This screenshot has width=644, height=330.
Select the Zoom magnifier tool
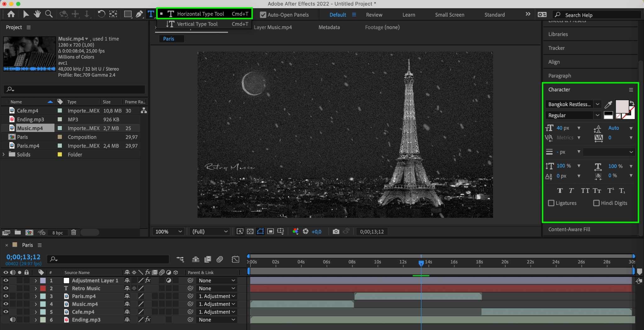pyautogui.click(x=49, y=14)
